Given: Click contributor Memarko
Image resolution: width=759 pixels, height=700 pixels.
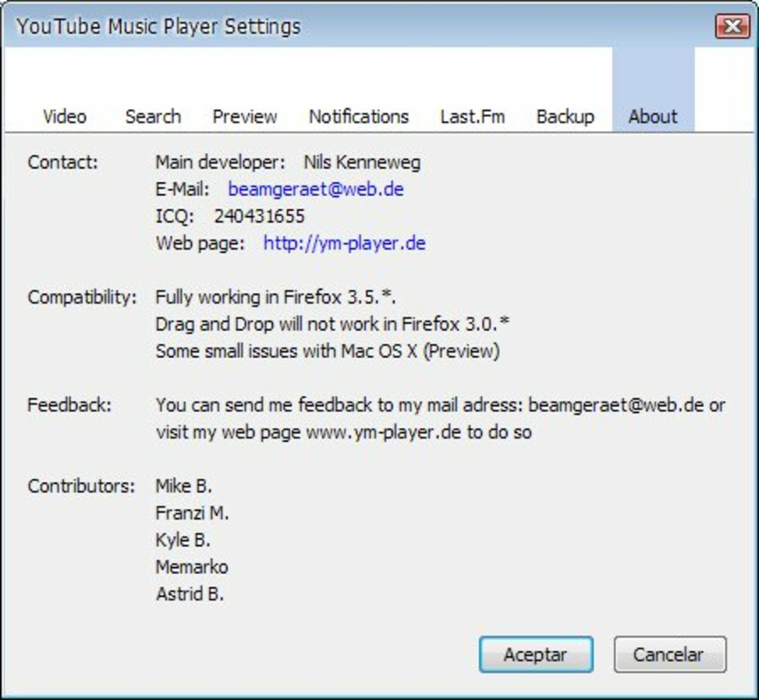Looking at the screenshot, I should pyautogui.click(x=192, y=567).
